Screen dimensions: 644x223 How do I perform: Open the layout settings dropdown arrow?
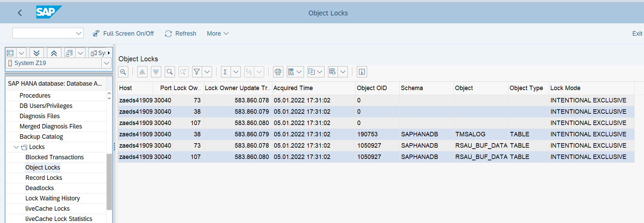(x=343, y=72)
